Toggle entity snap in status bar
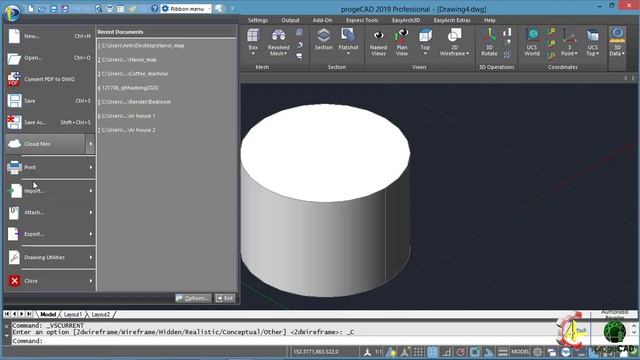 point(475,352)
